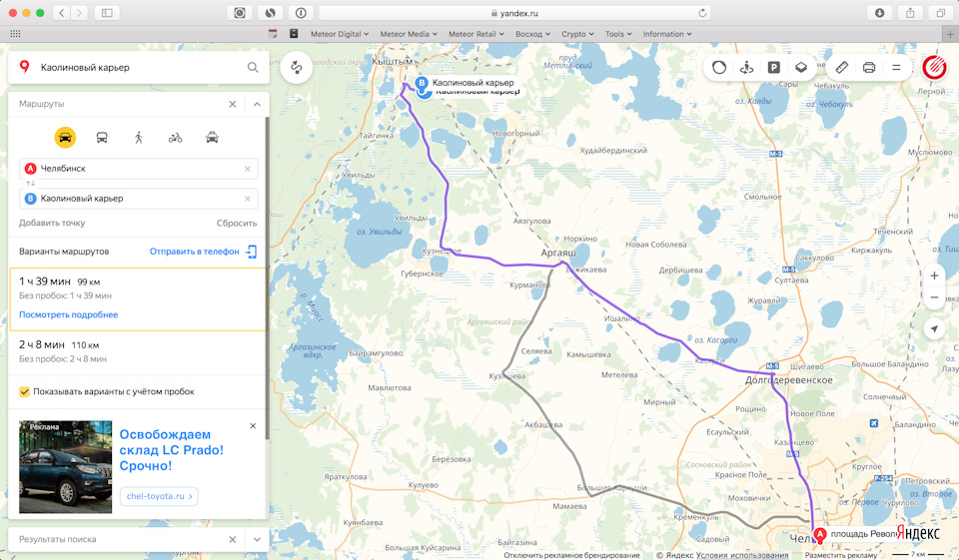Open Посмотреть подробнее route details
The image size is (959, 560).
point(69,314)
